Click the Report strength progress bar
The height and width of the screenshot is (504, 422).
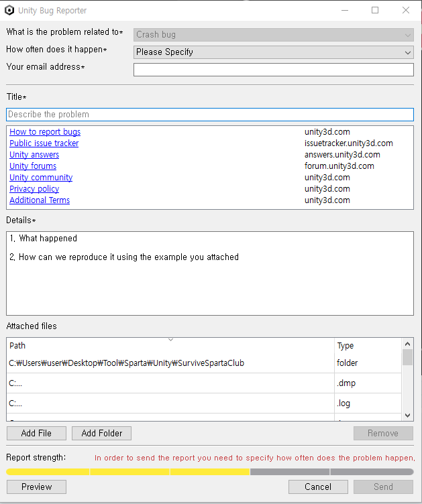click(210, 472)
